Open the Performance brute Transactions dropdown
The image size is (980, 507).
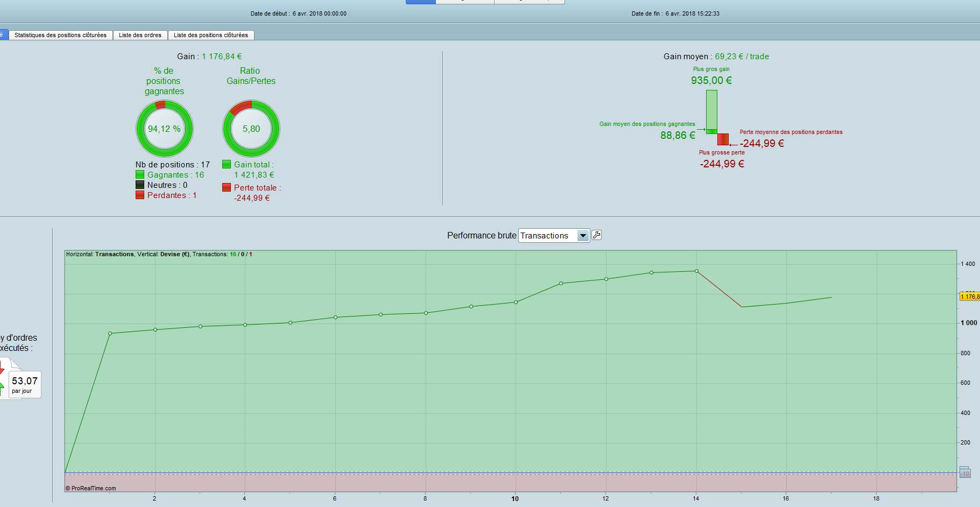coord(554,236)
